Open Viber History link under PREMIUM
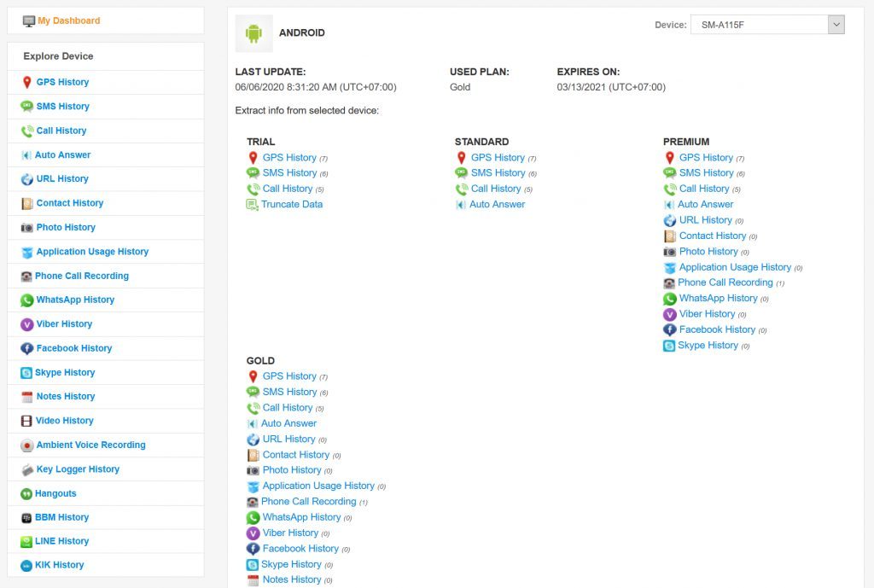The height and width of the screenshot is (588, 874). (707, 314)
